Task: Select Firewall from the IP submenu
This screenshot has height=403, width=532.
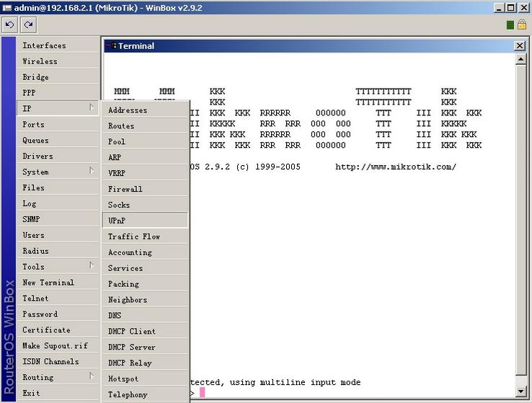Action: click(x=125, y=189)
